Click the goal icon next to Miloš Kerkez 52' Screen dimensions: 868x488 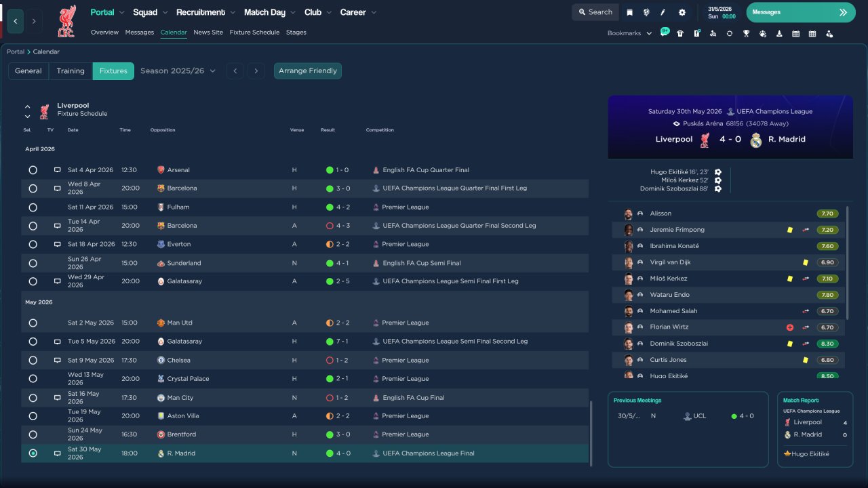[x=718, y=180]
